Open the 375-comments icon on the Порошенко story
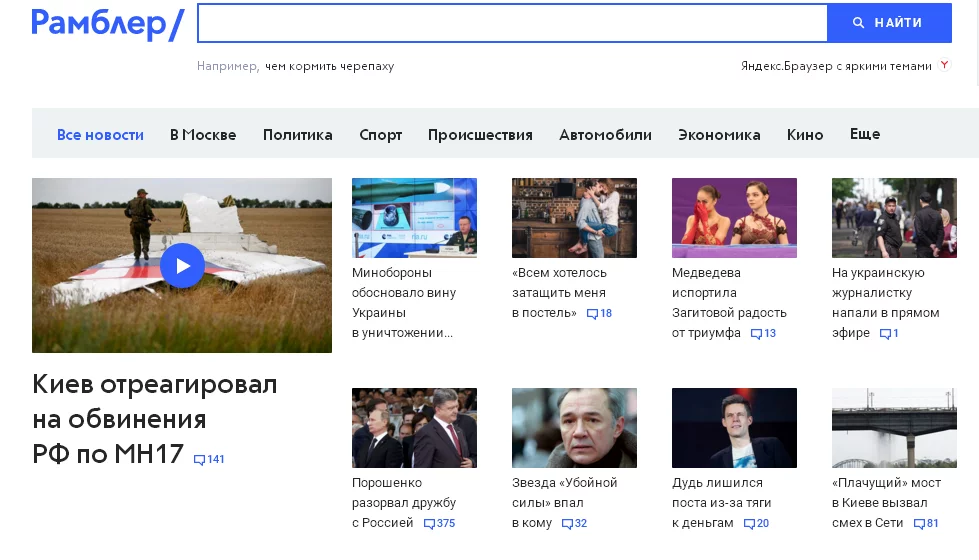Viewport: 979px width, 560px height. pyautogui.click(x=429, y=524)
